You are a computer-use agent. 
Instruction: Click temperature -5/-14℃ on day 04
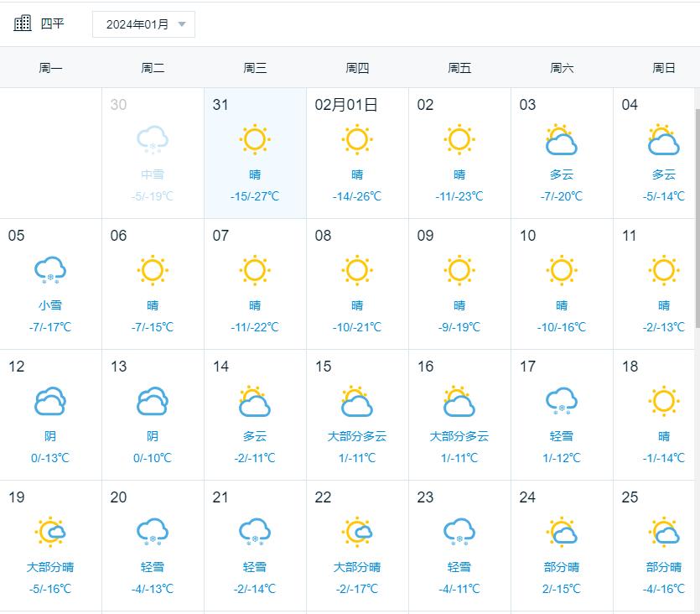(x=664, y=196)
